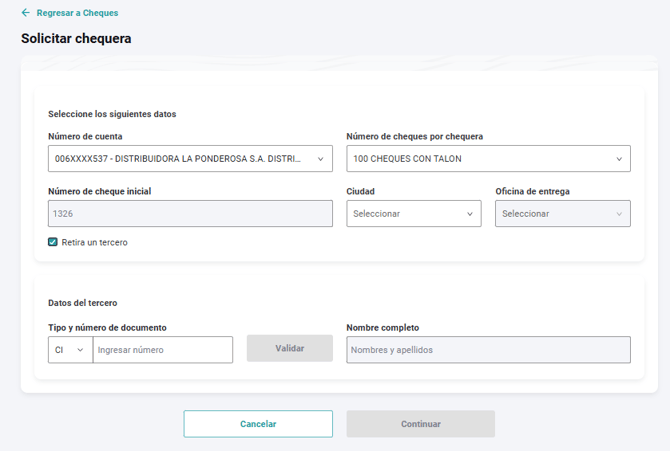This screenshot has height=451, width=670.
Task: Open the Regresar a Cheques link
Action: tap(77, 13)
